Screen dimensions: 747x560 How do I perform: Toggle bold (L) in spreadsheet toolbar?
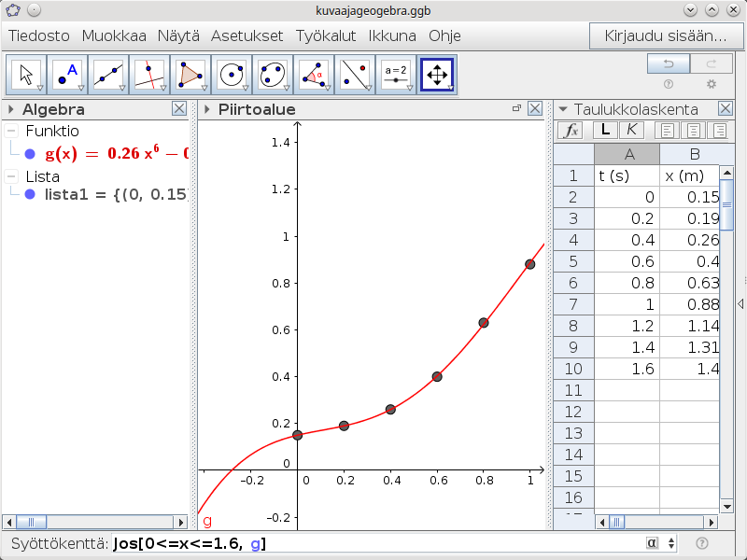point(605,131)
